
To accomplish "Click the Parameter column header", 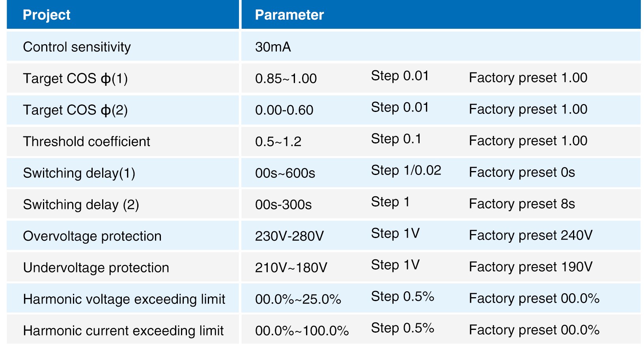I will [x=289, y=15].
